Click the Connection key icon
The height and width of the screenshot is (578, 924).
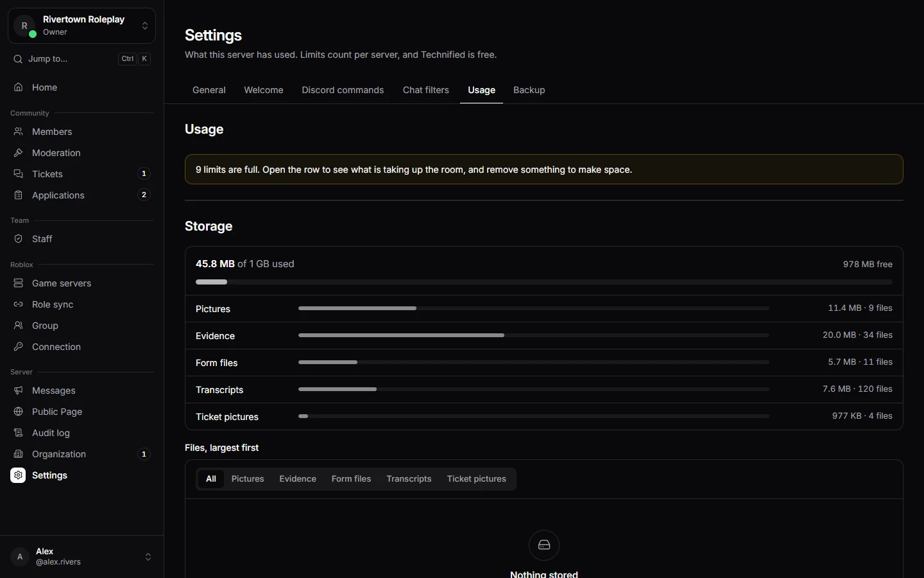(19, 347)
